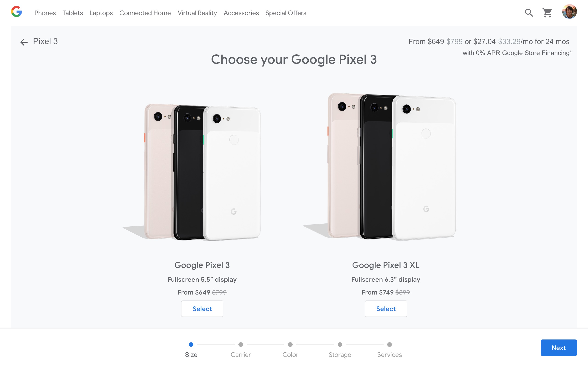Open the Accessories page
The width and height of the screenshot is (588, 367).
pyautogui.click(x=241, y=13)
